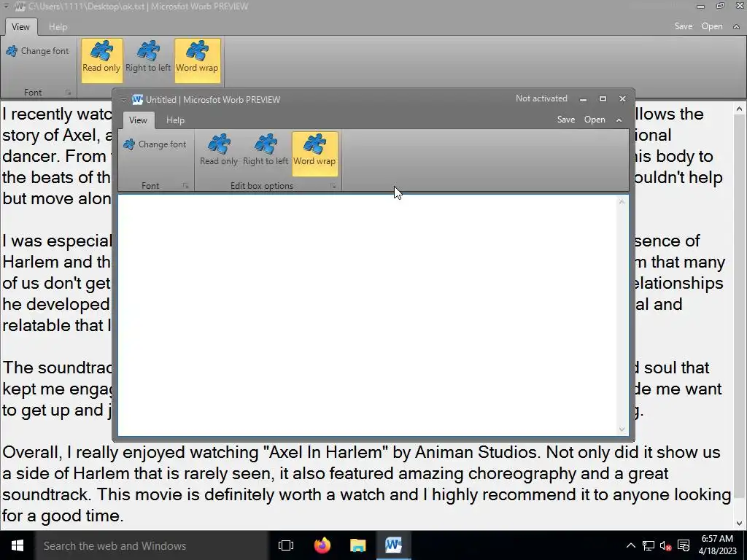Toggle Read only in Untitled window
The image size is (747, 560).
coord(219,154)
